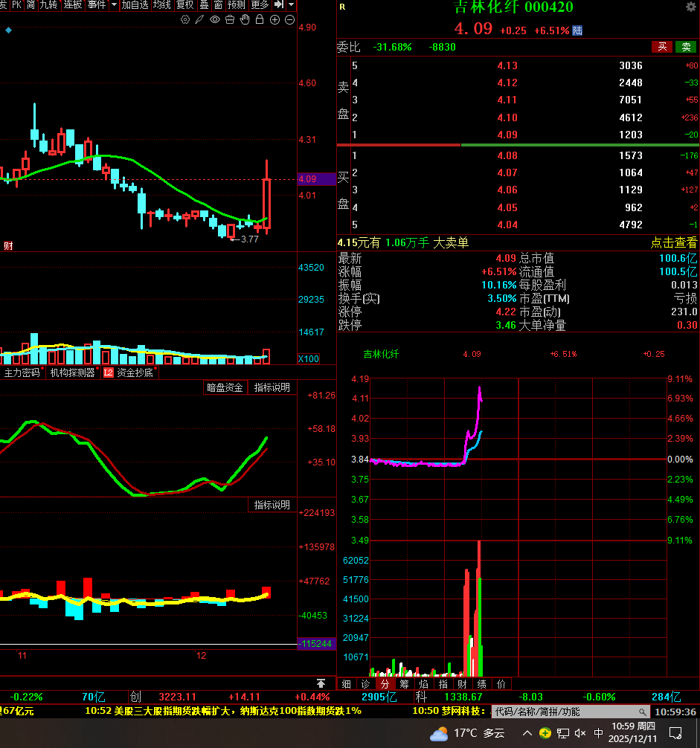The image size is (700, 748).
Task: Click the scroll-to-top arrow icon
Action: click(321, 683)
